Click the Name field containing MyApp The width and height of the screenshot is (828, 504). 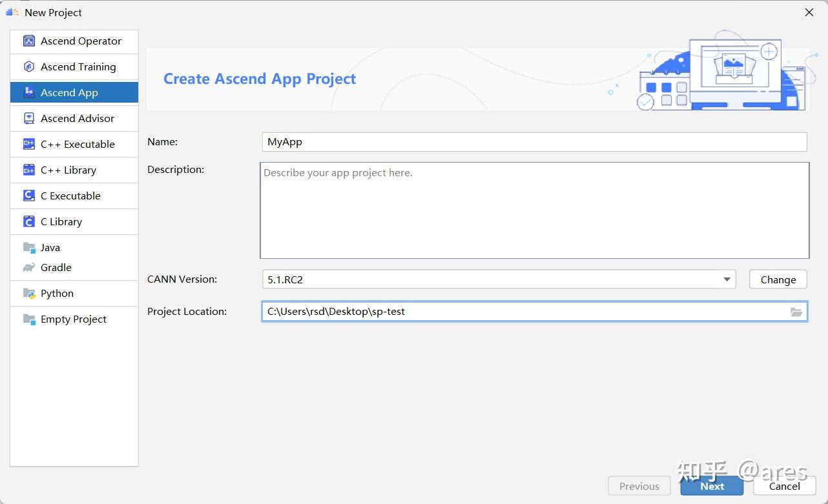coord(534,142)
